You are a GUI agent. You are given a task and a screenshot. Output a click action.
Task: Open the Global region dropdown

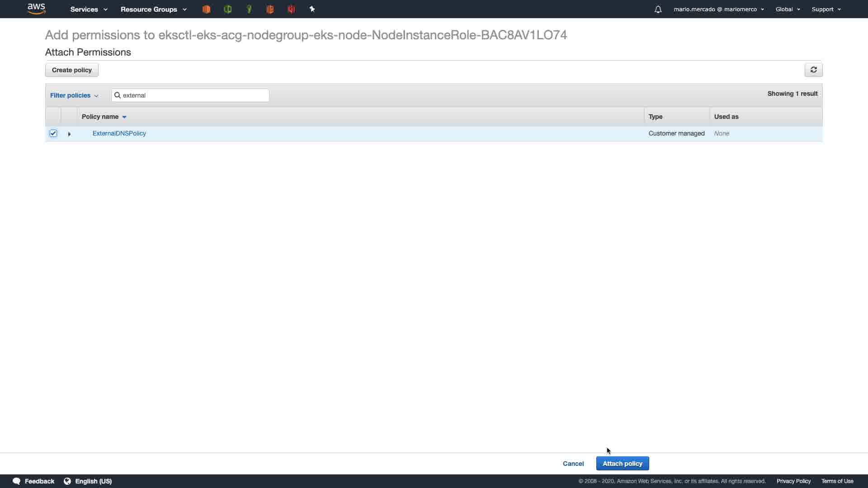point(788,9)
